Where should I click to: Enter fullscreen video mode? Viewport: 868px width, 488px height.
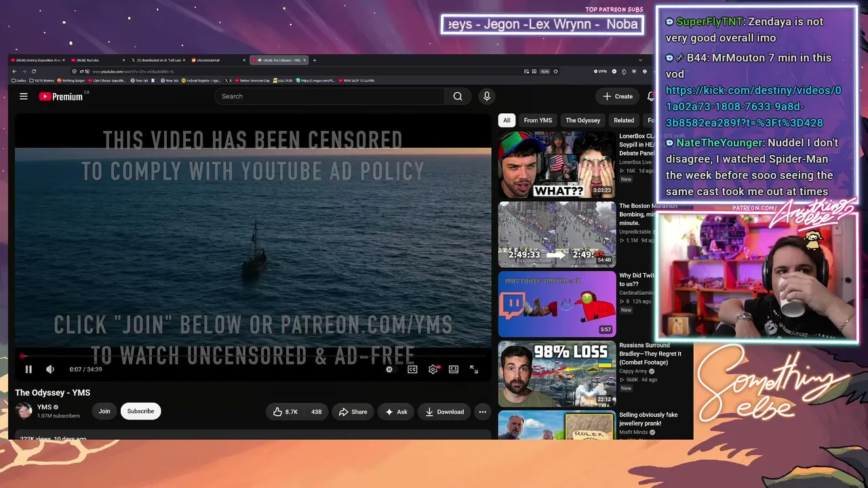pos(474,369)
